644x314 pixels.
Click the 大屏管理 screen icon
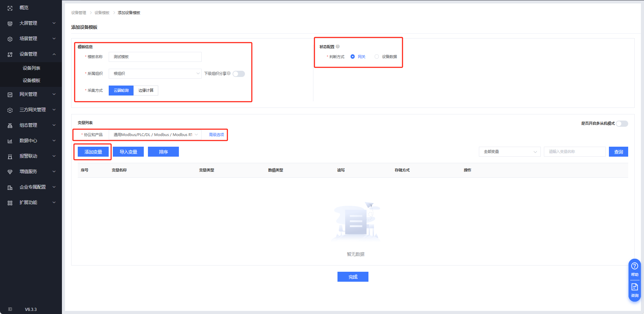[10, 23]
